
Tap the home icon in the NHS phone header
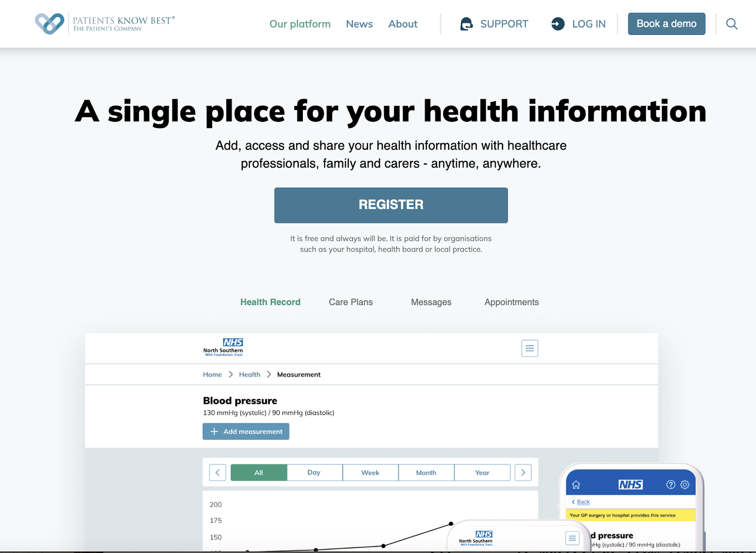tap(576, 485)
